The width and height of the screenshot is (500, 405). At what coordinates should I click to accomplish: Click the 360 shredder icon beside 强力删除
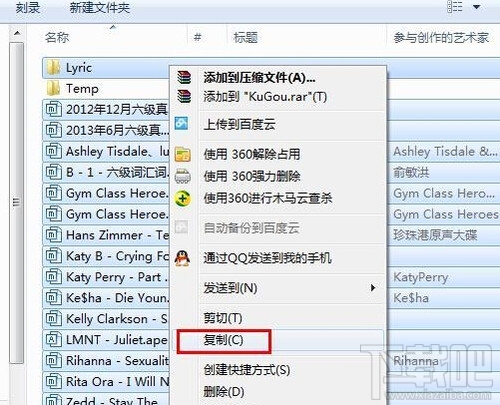(183, 176)
